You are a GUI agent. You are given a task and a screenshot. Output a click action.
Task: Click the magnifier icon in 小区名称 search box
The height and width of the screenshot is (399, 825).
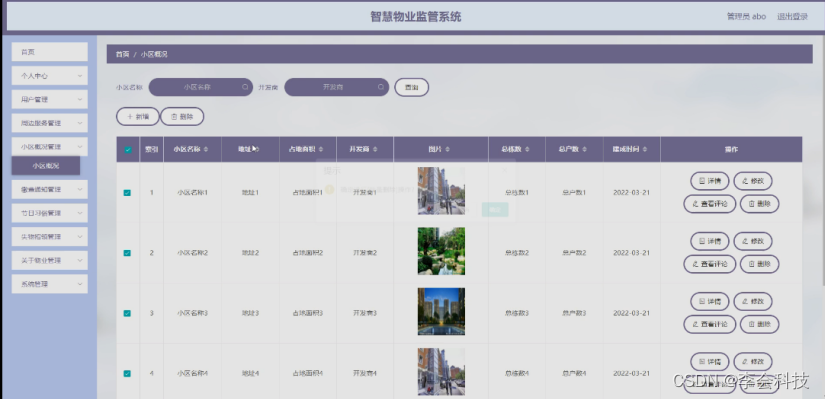point(245,87)
